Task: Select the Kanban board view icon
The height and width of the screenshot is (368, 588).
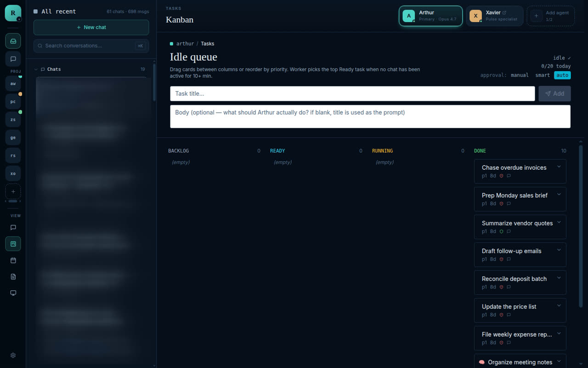Action: [13, 244]
